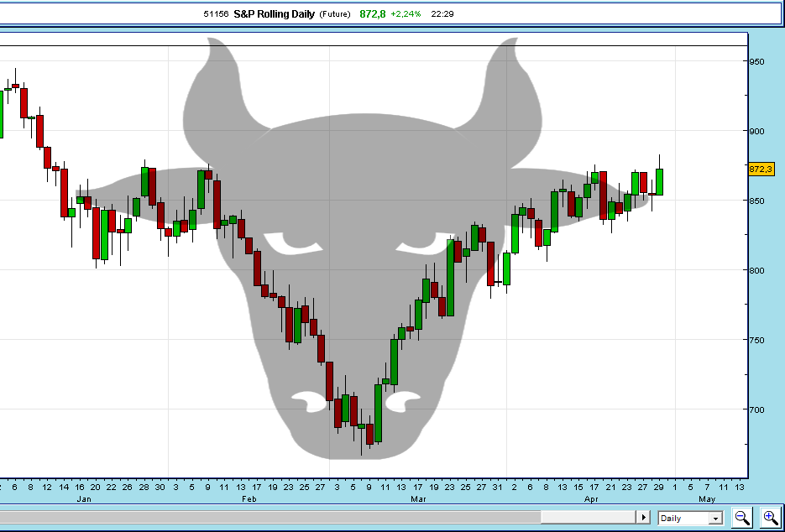Screen dimensions: 785x532
Task: Click the "22:29" time in the header
Action: 442,14
